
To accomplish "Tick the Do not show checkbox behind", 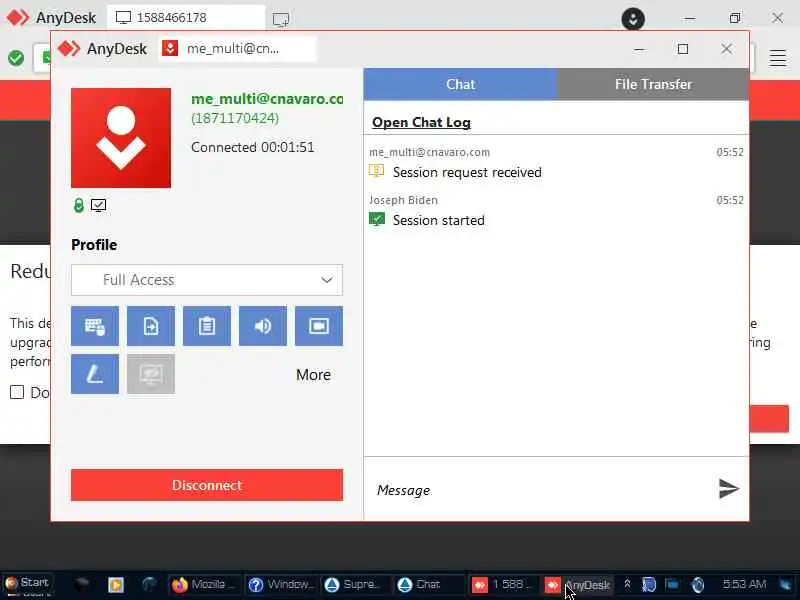I will point(17,392).
